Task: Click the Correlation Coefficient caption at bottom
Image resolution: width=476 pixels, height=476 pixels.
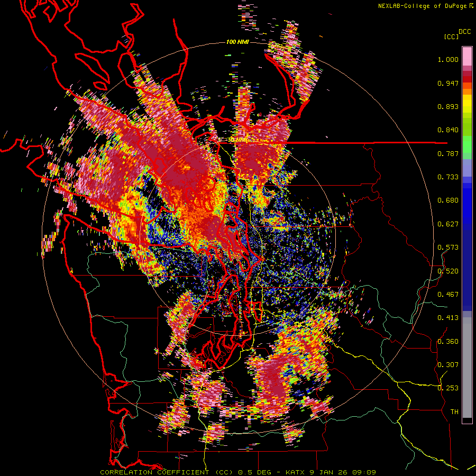Action: pyautogui.click(x=238, y=472)
